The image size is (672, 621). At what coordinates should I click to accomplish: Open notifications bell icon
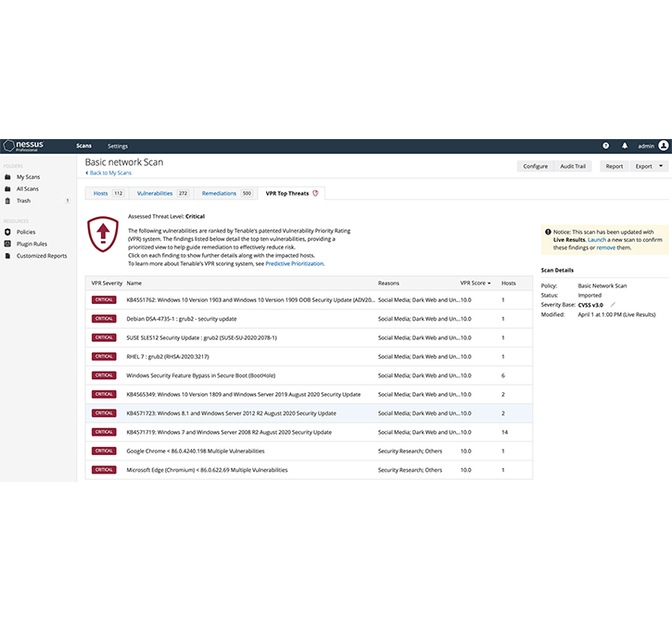click(625, 146)
